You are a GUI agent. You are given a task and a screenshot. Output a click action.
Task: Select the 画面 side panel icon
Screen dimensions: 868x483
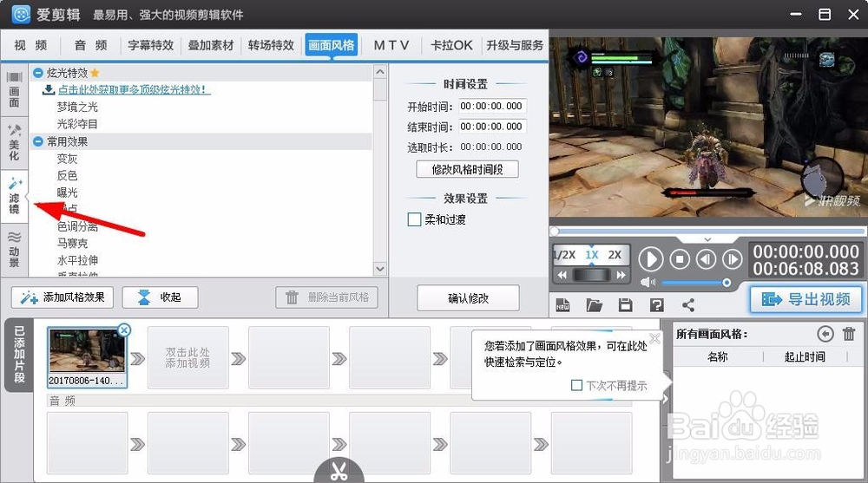coord(15,89)
